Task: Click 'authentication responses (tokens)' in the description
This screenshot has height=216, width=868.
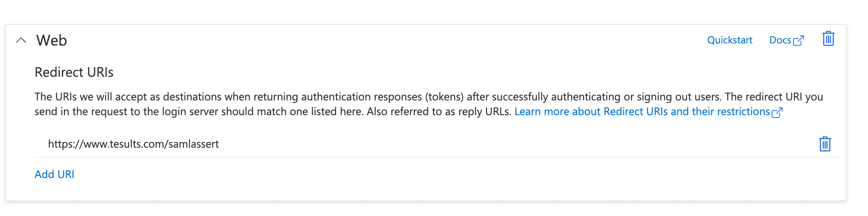Action: [382, 97]
